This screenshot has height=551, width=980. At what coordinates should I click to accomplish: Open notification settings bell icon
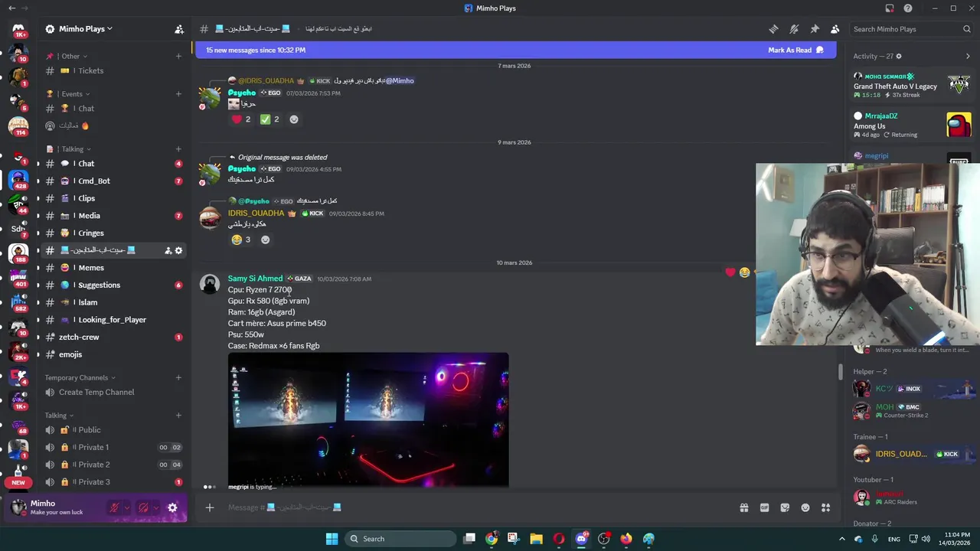[x=794, y=29]
